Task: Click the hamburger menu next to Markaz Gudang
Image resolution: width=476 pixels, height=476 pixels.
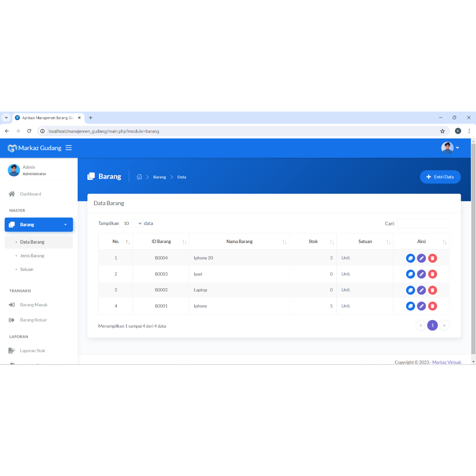Action: pyautogui.click(x=69, y=148)
